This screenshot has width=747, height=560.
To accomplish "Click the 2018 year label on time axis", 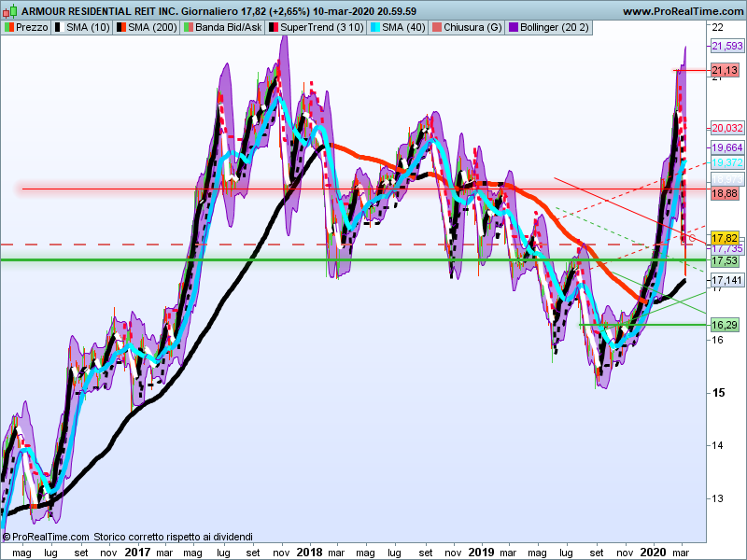I will click(310, 553).
